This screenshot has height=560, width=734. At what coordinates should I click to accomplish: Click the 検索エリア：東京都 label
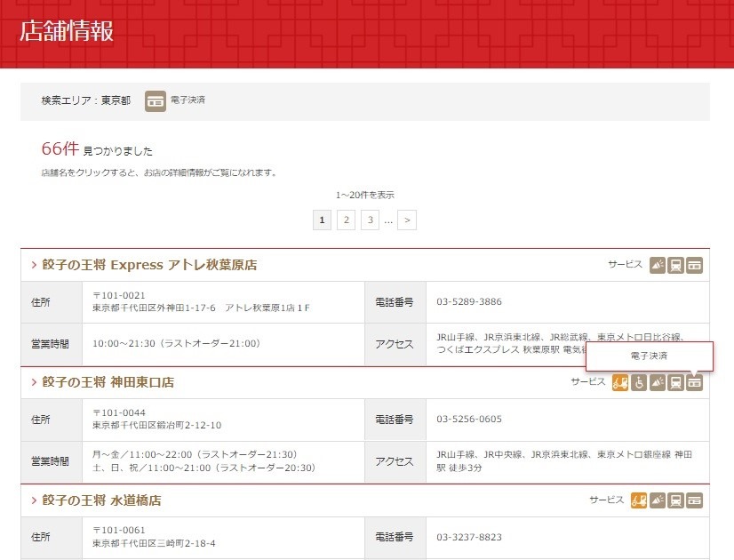pos(85,100)
